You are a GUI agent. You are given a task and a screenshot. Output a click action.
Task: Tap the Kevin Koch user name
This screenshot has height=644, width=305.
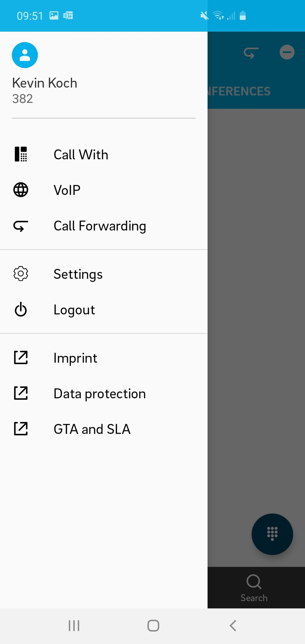coord(45,83)
